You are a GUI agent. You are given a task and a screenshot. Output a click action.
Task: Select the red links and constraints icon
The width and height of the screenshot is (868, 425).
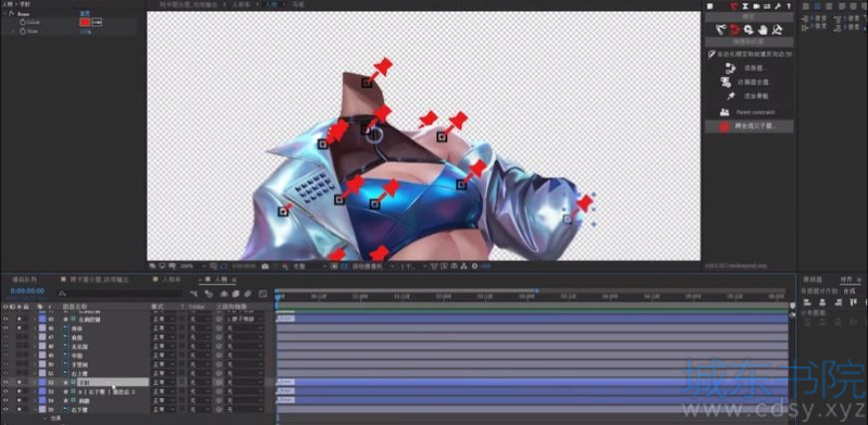pyautogui.click(x=734, y=29)
